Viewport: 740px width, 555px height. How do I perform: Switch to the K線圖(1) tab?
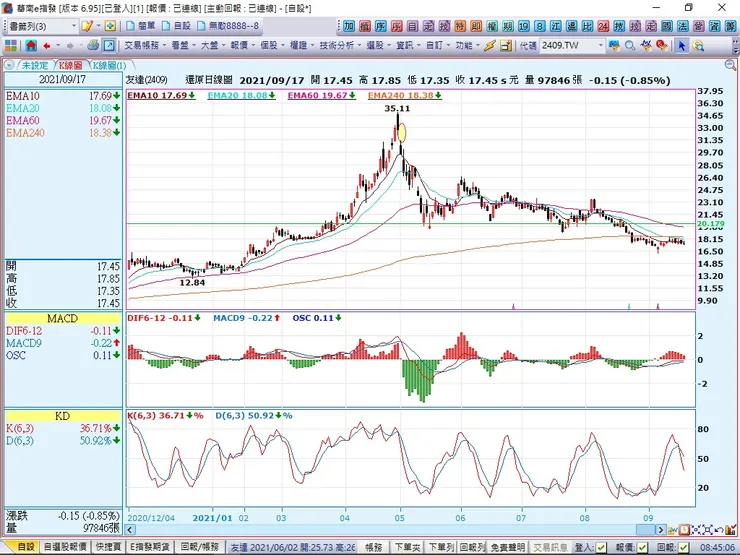click(x=110, y=64)
